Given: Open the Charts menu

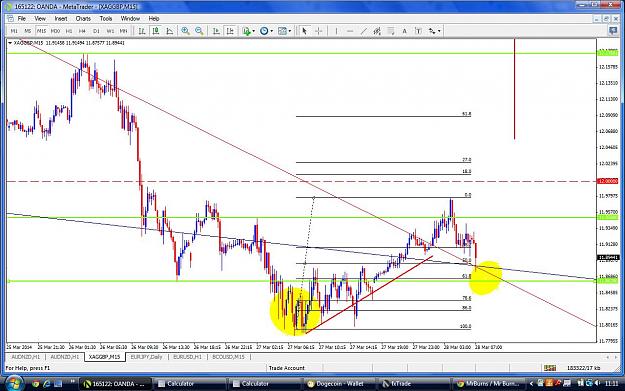Looking at the screenshot, I should [83, 18].
